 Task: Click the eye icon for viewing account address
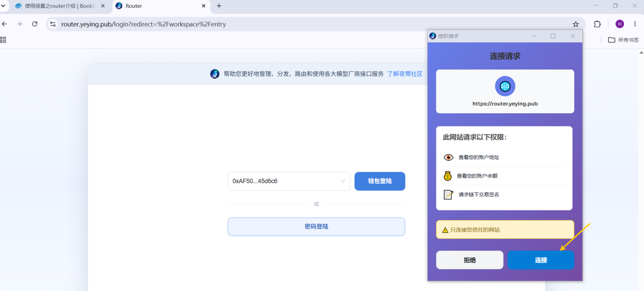pyautogui.click(x=448, y=157)
